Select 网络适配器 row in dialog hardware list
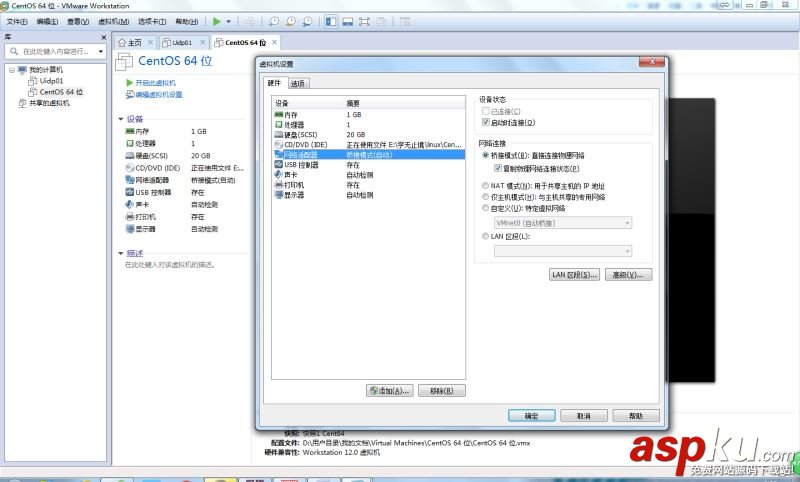 (x=369, y=155)
